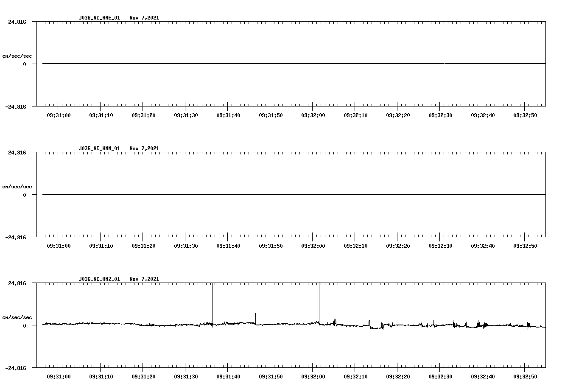Image resolution: width=576 pixels, height=392 pixels.
Task: Click the 09:32:00 time label under HNE plot
Action: pyautogui.click(x=313, y=115)
